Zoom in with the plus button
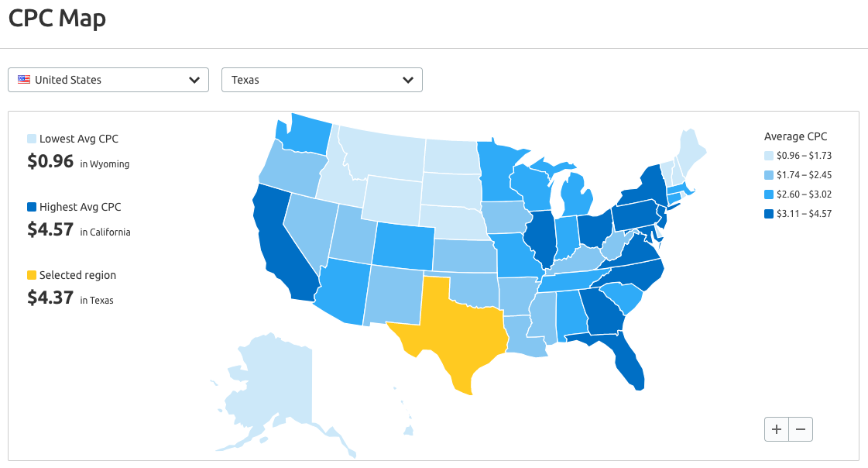This screenshot has width=868, height=468. (x=777, y=429)
